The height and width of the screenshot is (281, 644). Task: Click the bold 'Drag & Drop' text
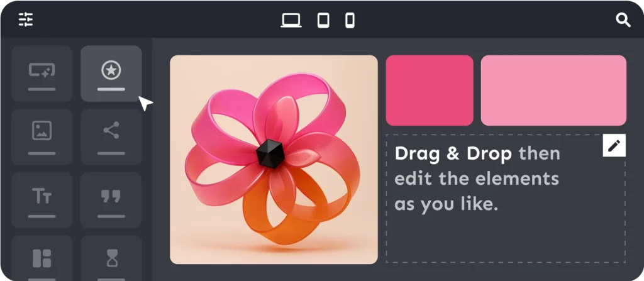pyautogui.click(x=453, y=153)
